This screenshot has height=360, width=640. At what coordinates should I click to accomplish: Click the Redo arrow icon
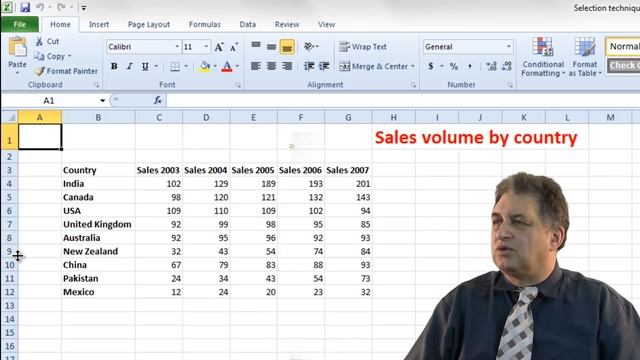coord(61,7)
